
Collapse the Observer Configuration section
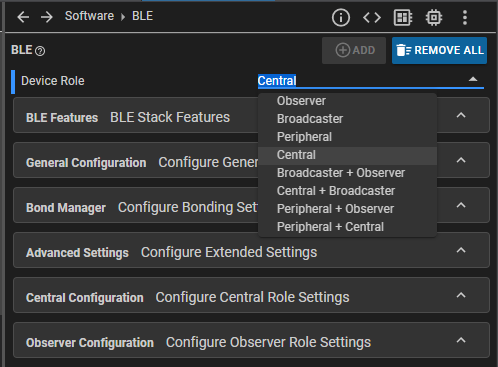tap(461, 340)
